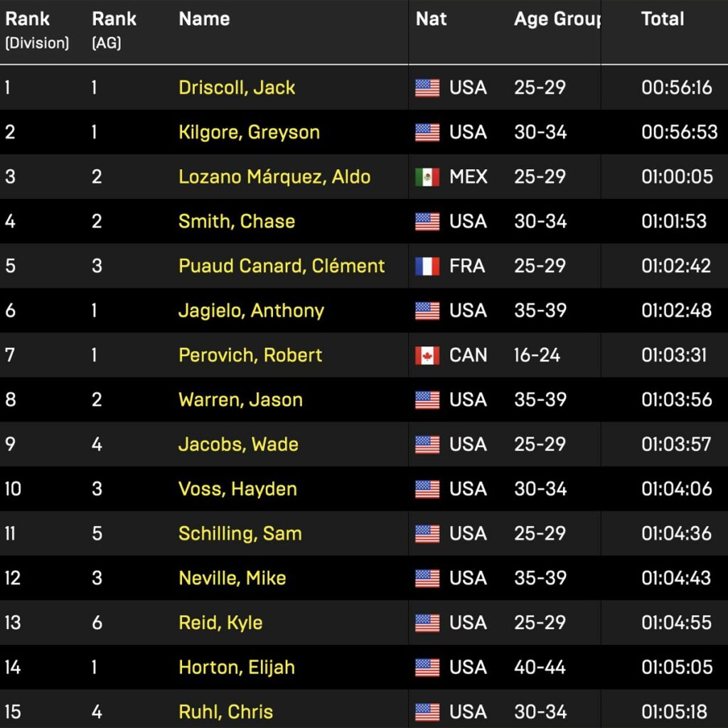View Perovich, Robert's details
728x728 pixels.
[250, 355]
